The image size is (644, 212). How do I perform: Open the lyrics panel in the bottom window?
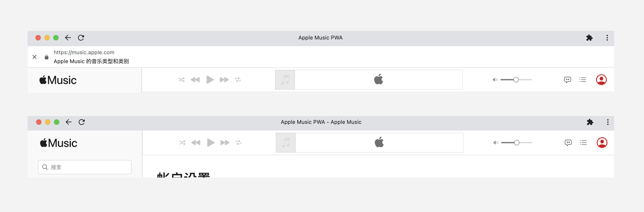(x=568, y=142)
